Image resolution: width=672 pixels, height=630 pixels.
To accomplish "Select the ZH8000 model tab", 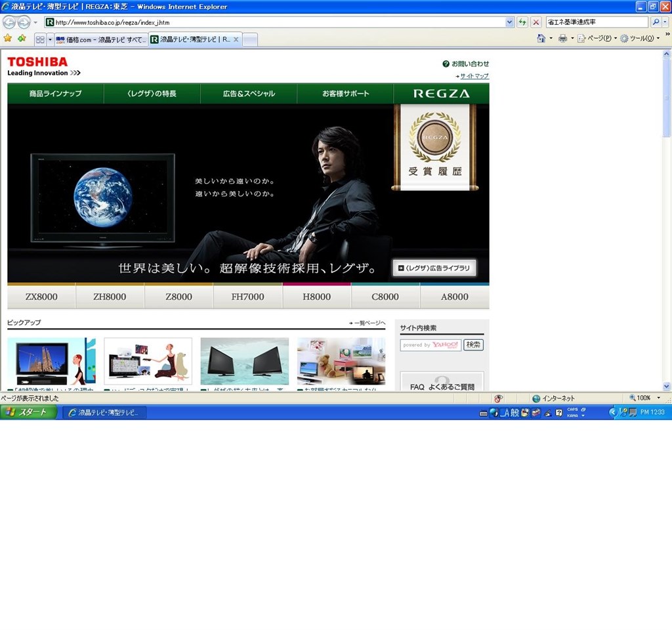I will (110, 297).
